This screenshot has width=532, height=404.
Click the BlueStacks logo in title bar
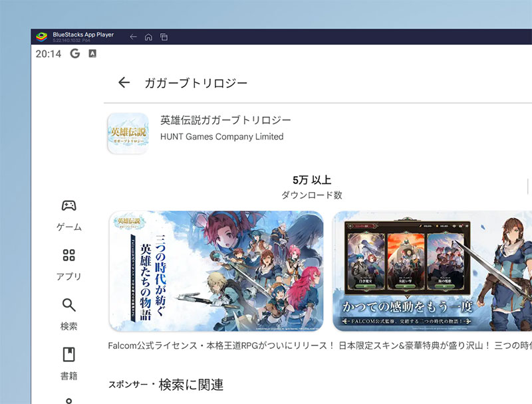pos(41,37)
